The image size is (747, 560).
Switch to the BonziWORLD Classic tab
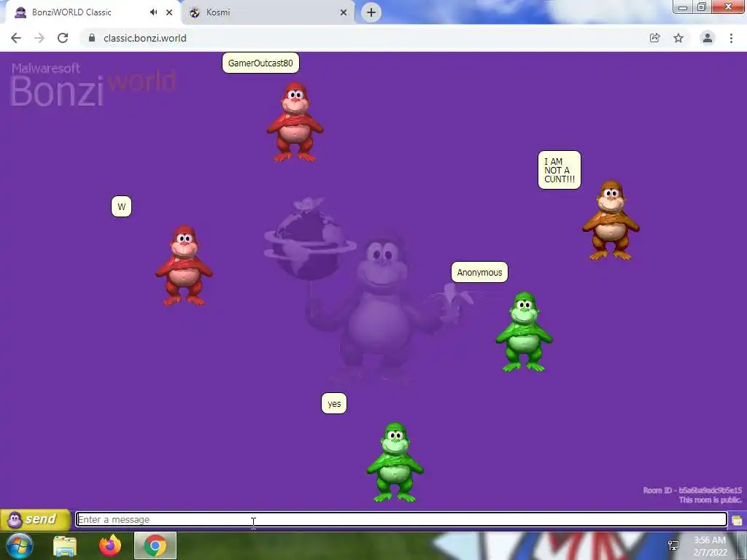(93, 12)
